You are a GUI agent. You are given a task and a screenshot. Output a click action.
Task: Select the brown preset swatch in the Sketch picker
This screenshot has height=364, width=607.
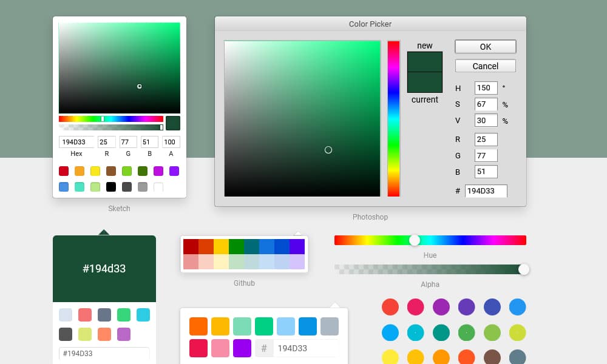[x=110, y=171]
